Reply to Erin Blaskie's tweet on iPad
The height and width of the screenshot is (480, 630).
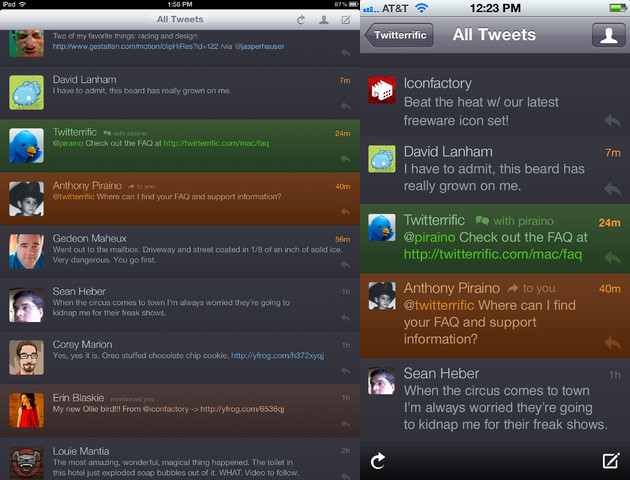(x=345, y=424)
